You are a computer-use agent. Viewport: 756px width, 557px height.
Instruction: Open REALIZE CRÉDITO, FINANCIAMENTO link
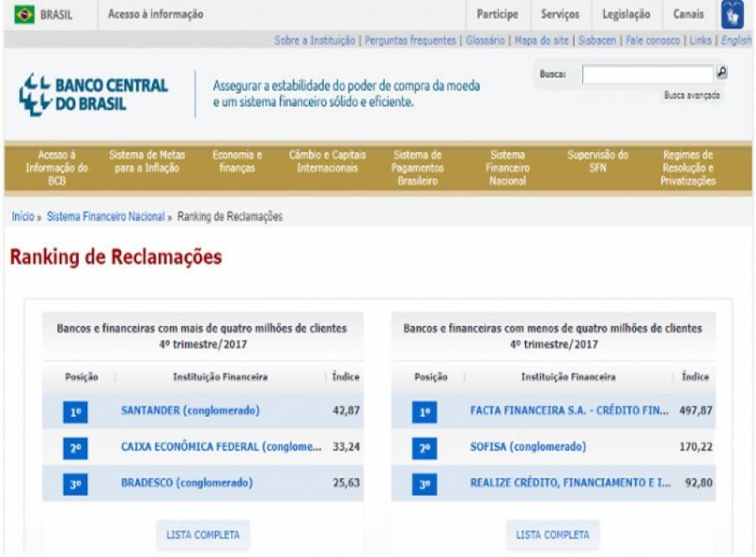click(570, 483)
